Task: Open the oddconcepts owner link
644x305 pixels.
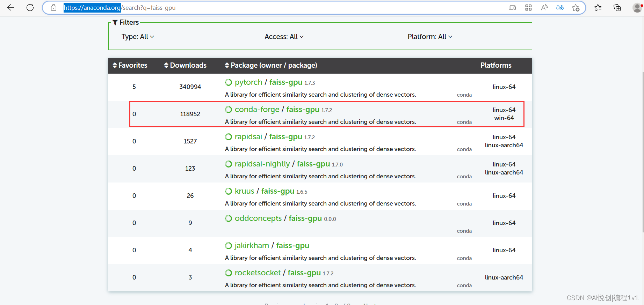Action: click(258, 218)
